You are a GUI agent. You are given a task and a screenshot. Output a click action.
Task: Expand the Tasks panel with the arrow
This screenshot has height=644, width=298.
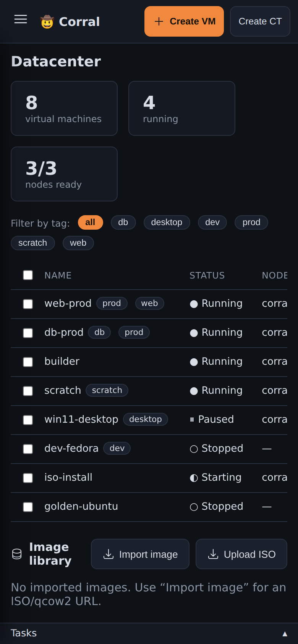tap(285, 634)
